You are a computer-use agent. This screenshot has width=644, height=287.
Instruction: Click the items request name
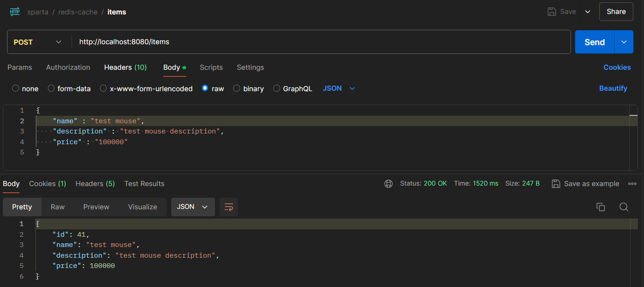pyautogui.click(x=117, y=12)
